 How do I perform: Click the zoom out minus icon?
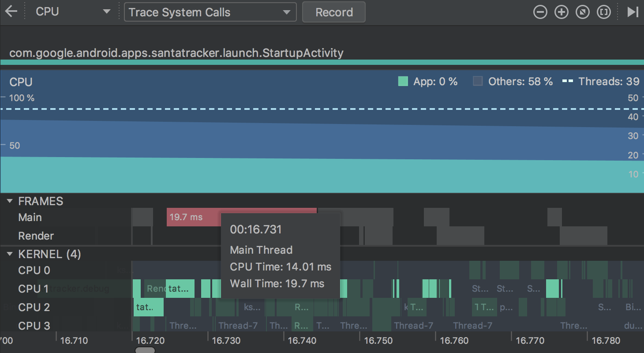pyautogui.click(x=540, y=12)
